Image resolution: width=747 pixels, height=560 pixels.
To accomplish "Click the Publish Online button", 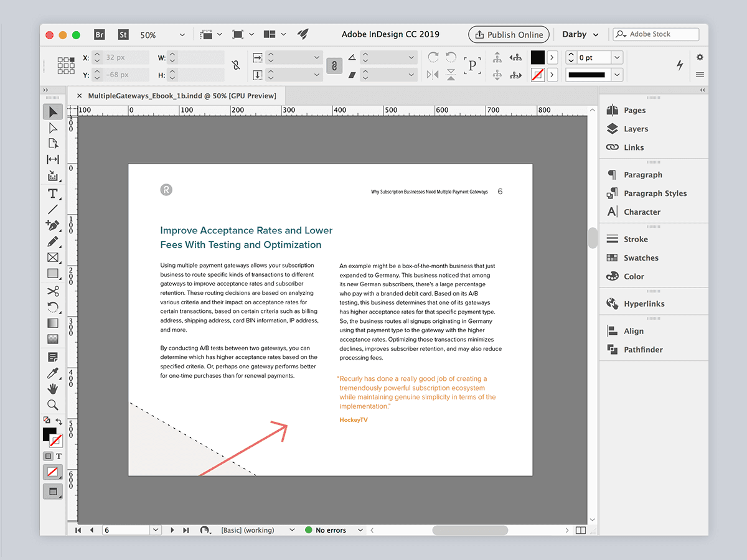I will [x=509, y=35].
